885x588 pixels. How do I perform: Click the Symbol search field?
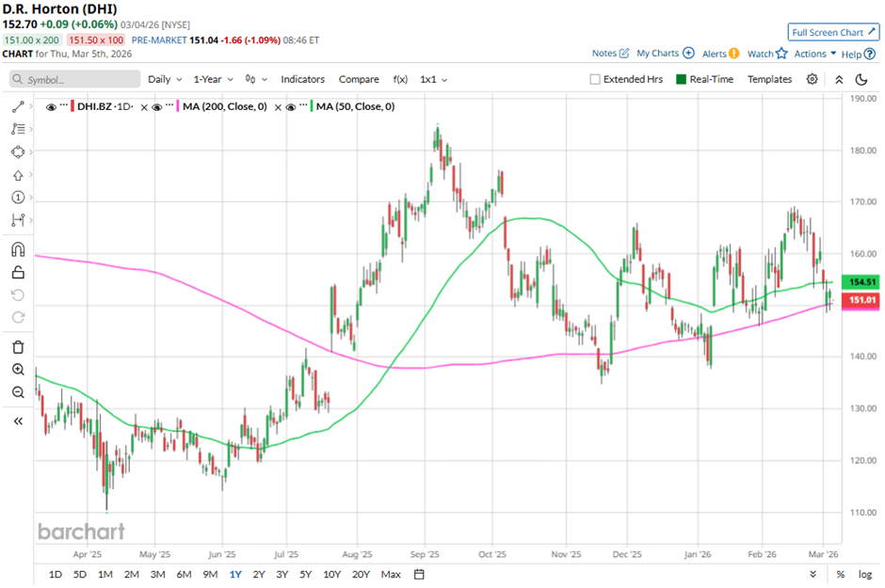[75, 79]
